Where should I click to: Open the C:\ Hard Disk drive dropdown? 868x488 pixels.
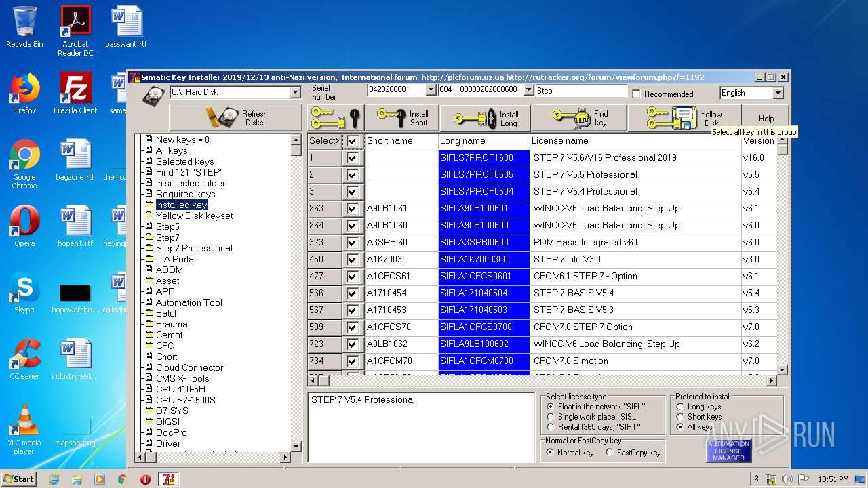click(295, 92)
